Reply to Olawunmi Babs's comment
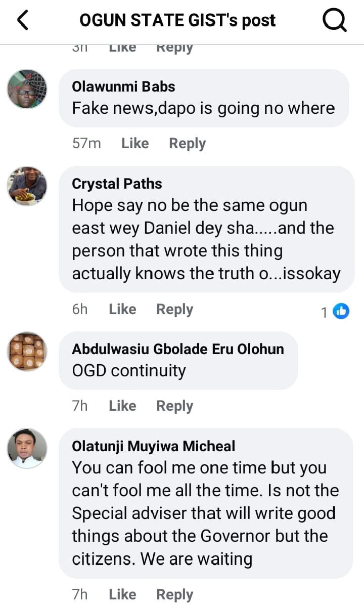The image size is (364, 608). pyautogui.click(x=187, y=144)
